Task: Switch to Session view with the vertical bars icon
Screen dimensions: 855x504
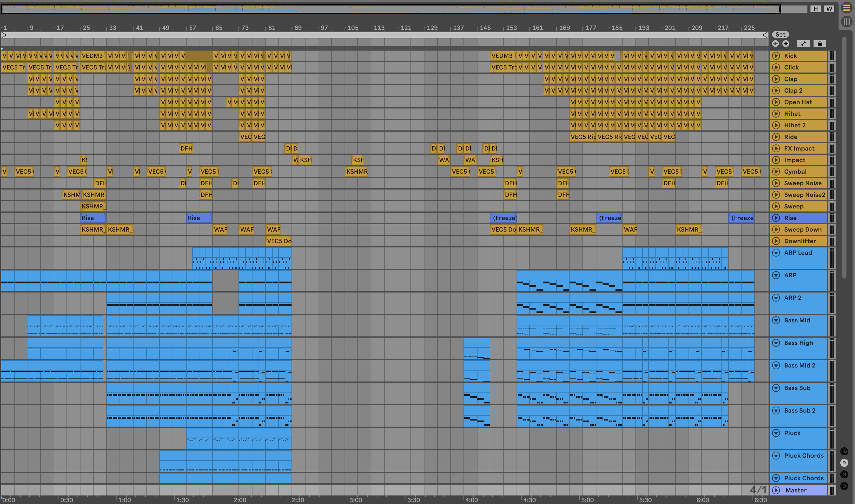Action: (846, 22)
